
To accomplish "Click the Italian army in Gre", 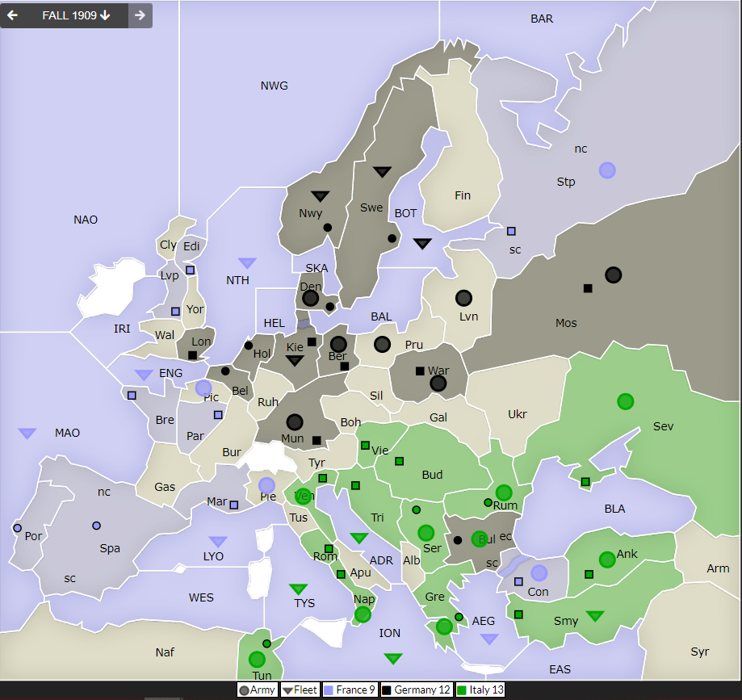I will point(444,627).
